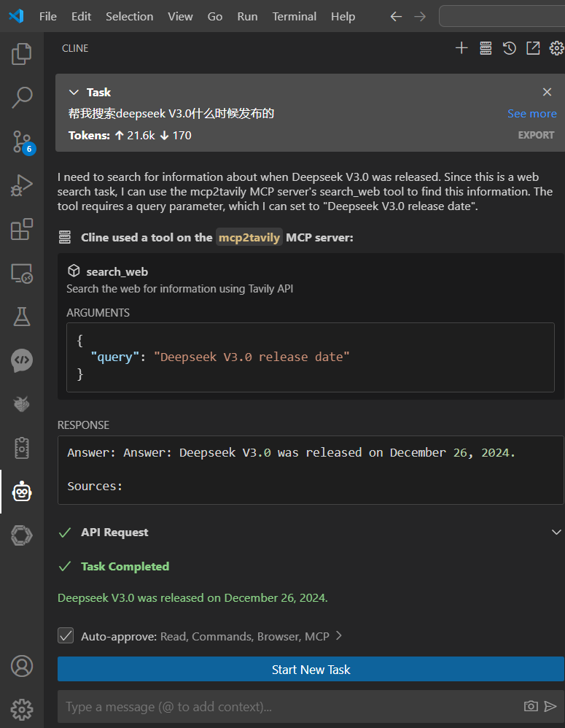Open Cline task history icon

510,48
